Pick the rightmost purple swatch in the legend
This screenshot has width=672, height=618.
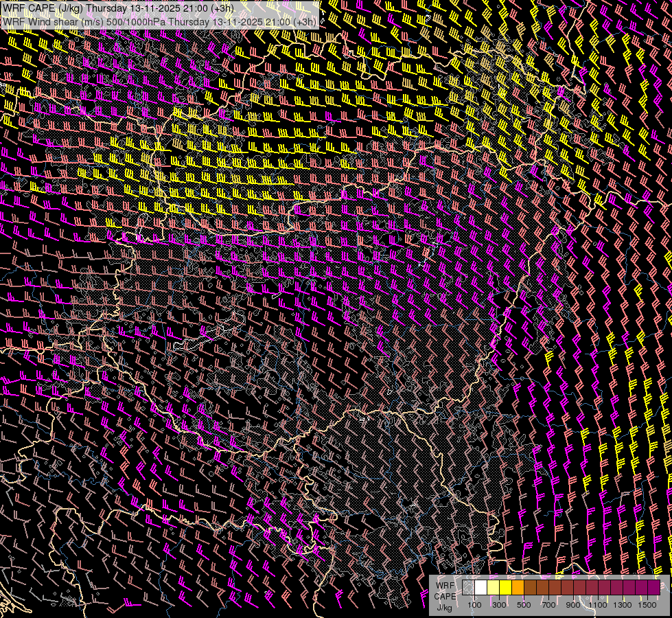653,587
